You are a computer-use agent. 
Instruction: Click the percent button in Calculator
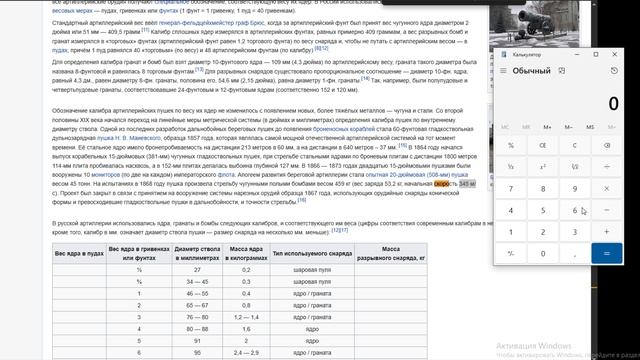point(511,145)
